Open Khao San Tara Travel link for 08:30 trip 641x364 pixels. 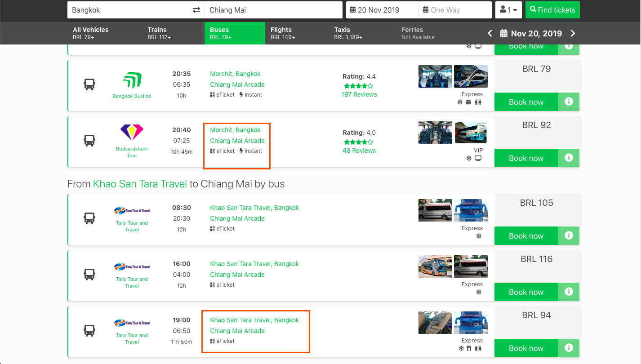(254, 208)
